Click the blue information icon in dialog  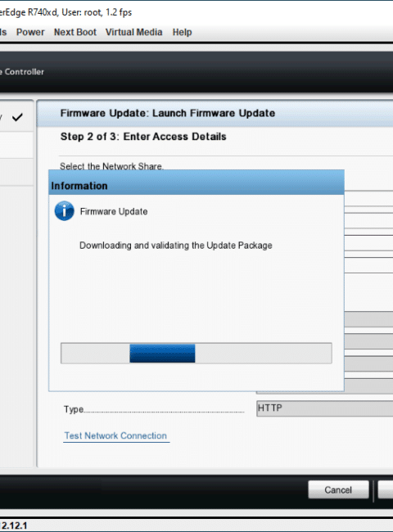[x=64, y=211]
